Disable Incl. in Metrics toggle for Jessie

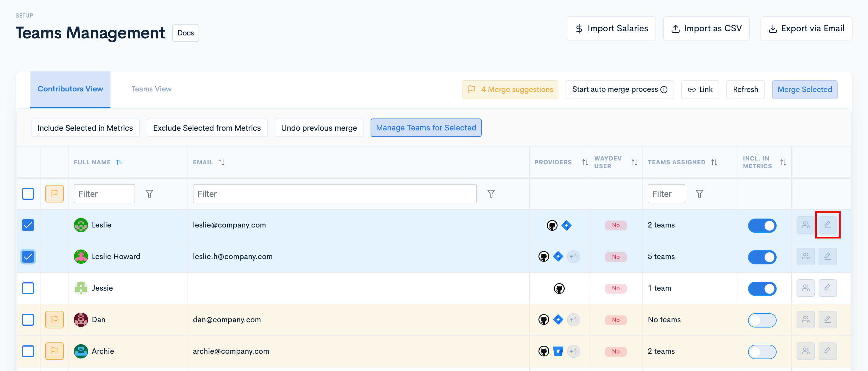(762, 289)
